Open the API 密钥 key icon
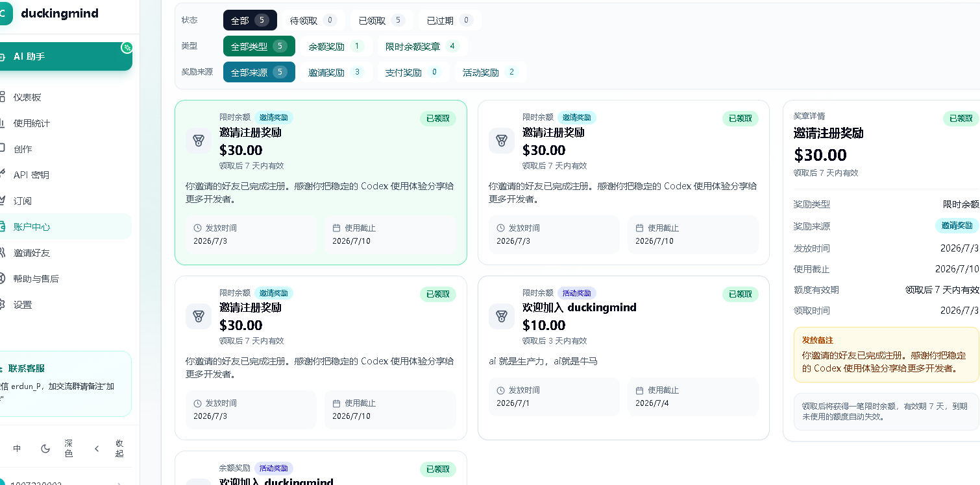The width and height of the screenshot is (980, 485). 2,174
